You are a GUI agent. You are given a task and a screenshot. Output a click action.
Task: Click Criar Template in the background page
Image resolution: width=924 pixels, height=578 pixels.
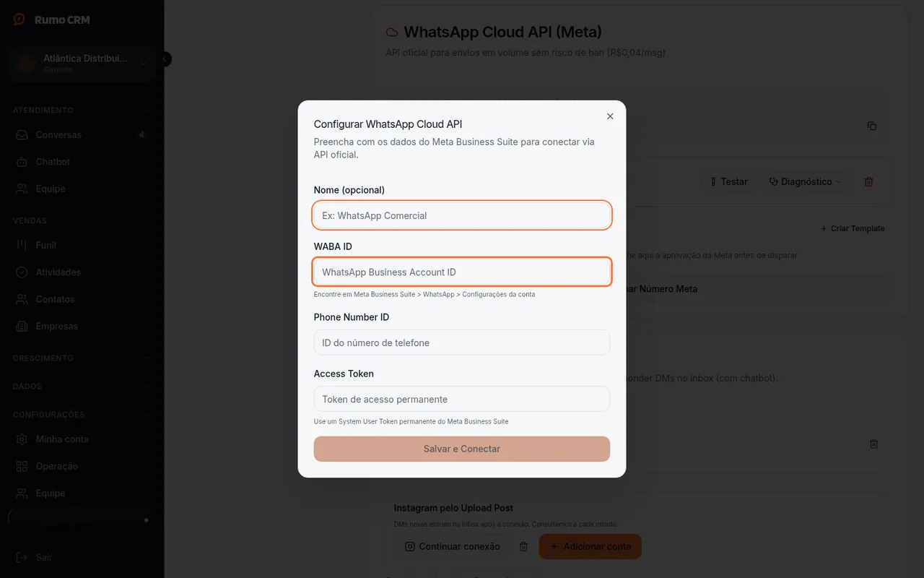tap(853, 228)
